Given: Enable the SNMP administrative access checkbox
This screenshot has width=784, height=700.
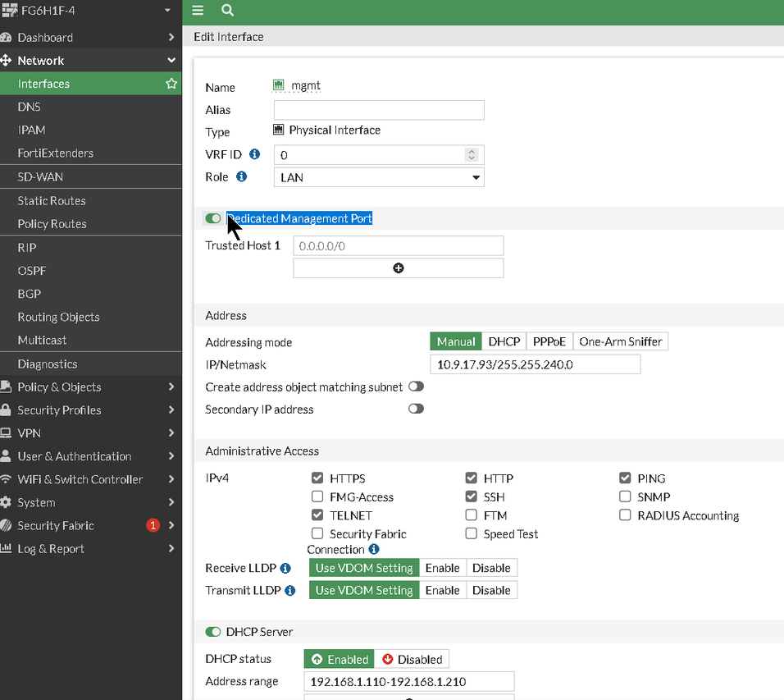Looking at the screenshot, I should point(625,496).
